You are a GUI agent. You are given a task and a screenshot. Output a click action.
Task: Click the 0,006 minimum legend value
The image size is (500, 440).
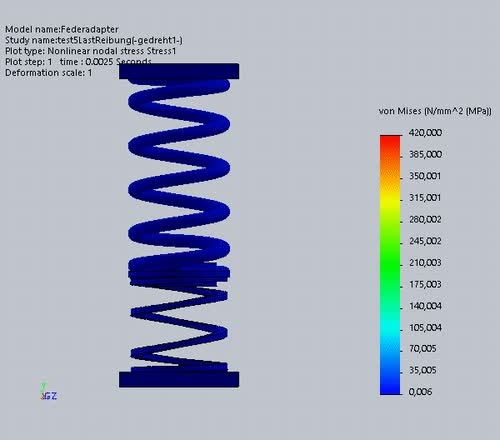pyautogui.click(x=420, y=392)
